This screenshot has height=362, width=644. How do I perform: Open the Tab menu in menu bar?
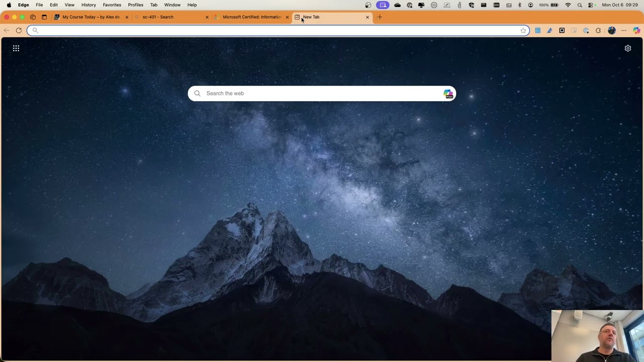point(154,5)
